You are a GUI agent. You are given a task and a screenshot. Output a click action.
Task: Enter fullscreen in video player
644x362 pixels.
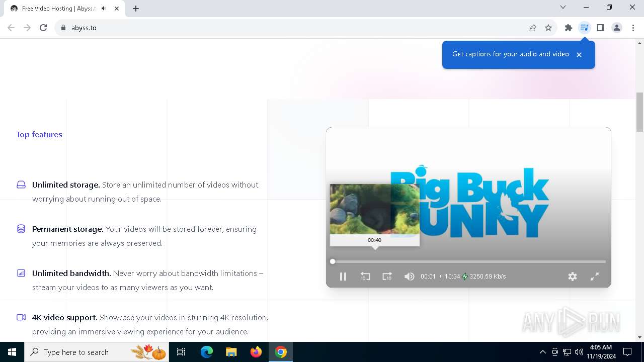coord(595,277)
